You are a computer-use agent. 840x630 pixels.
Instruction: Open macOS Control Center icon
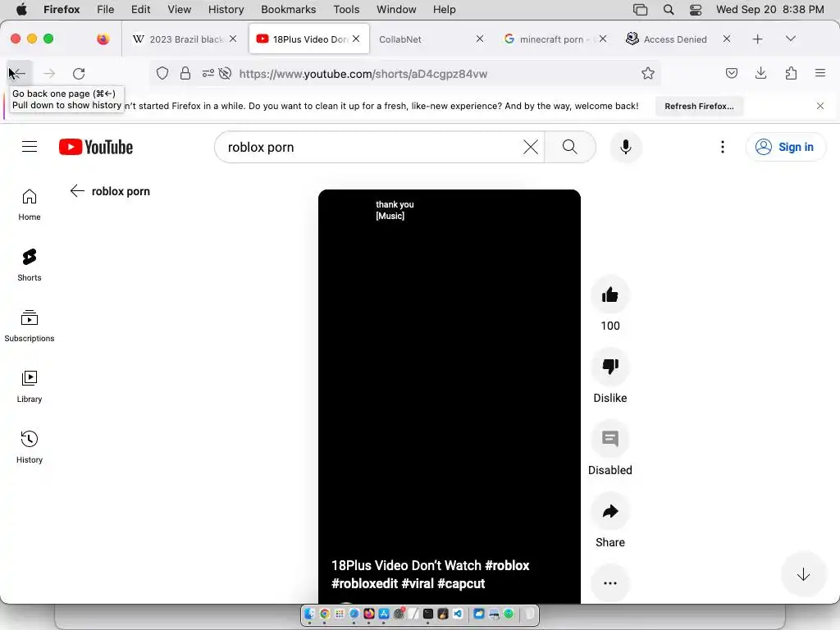pos(696,10)
